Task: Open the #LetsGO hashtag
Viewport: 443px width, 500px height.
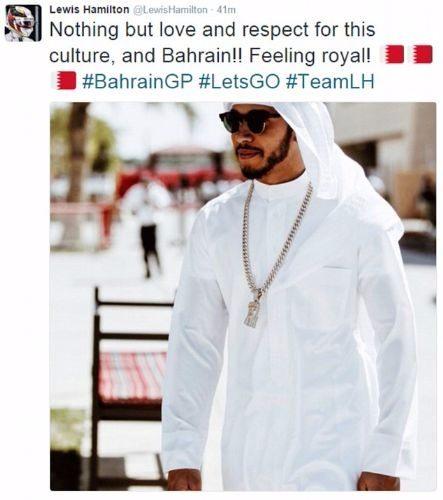Action: coord(239,82)
